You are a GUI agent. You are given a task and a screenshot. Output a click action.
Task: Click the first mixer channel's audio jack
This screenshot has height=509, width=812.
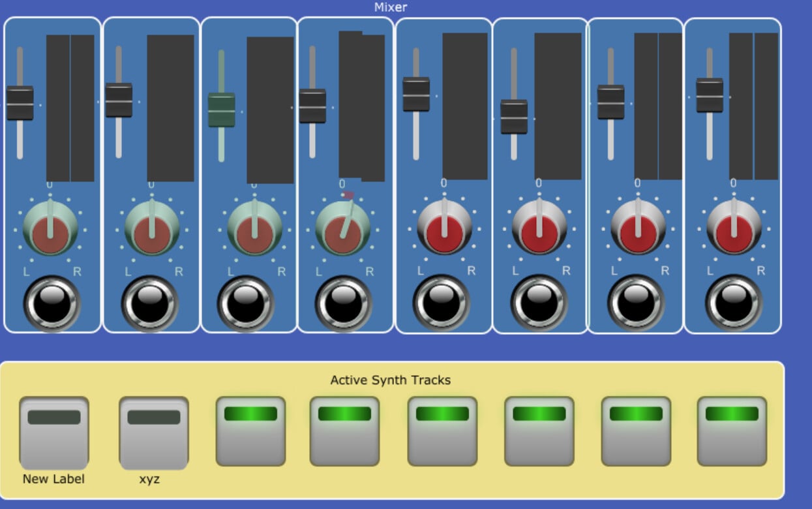point(52,303)
